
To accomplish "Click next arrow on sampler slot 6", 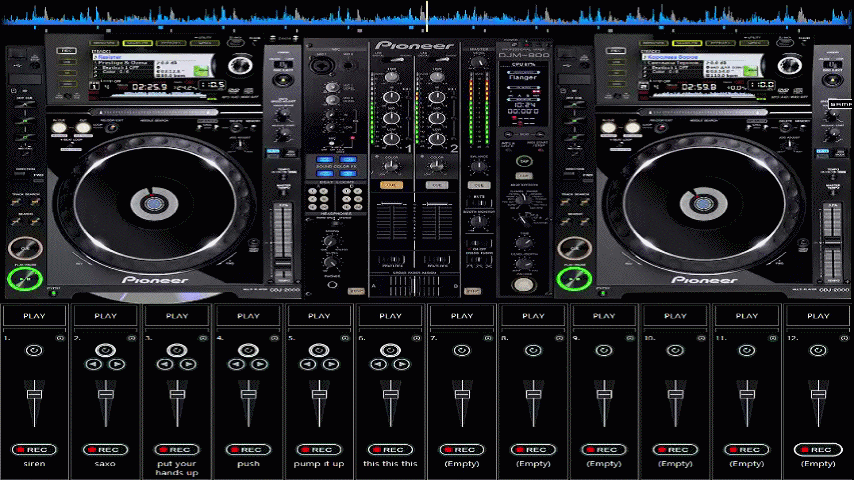I will [402, 364].
